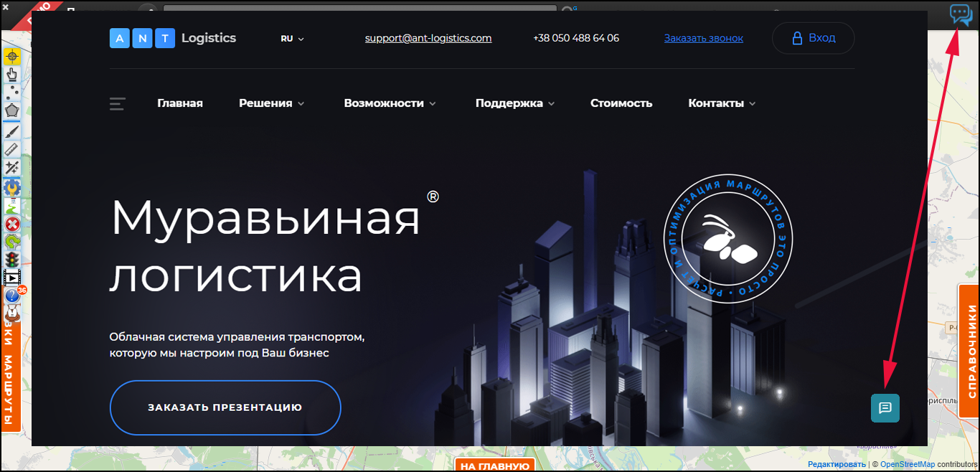Viewport: 980px width, 472px height.
Task: Expand the Контакты menu
Action: point(721,103)
